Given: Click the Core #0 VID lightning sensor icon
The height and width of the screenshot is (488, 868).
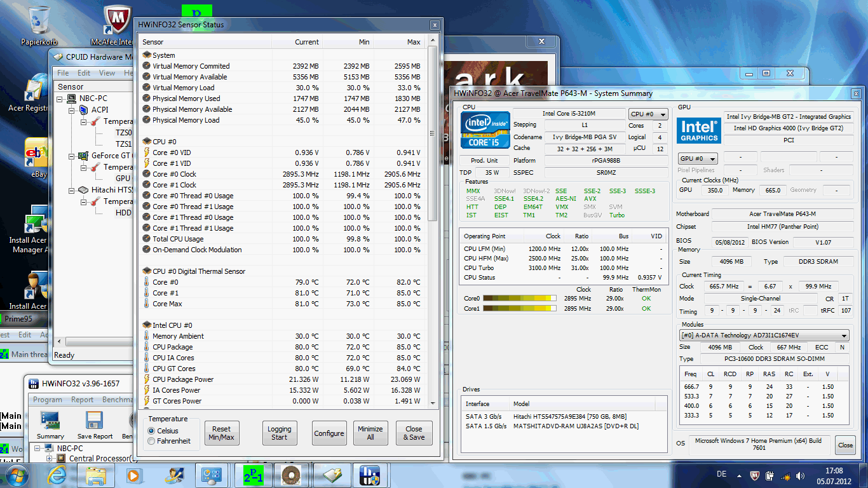Looking at the screenshot, I should click(x=147, y=152).
